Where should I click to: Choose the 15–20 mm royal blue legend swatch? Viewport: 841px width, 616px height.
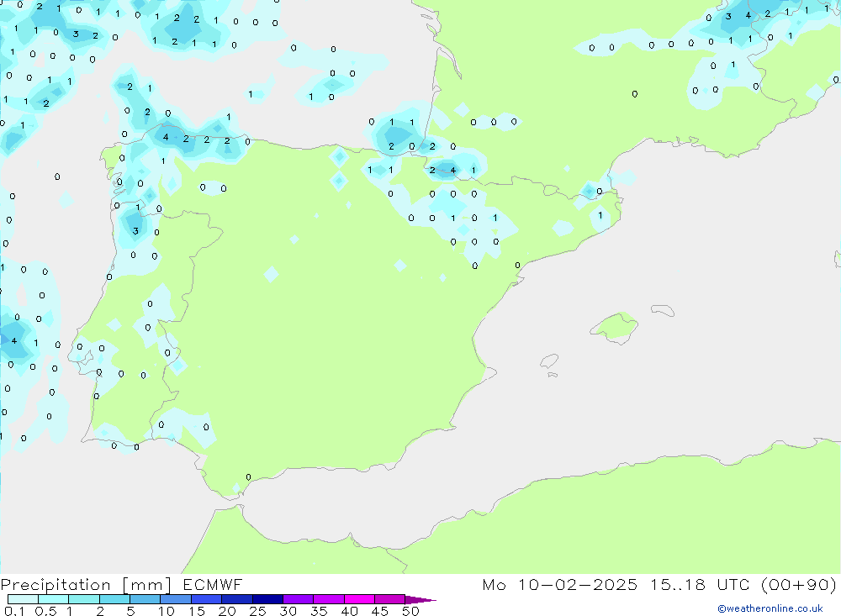(x=207, y=599)
